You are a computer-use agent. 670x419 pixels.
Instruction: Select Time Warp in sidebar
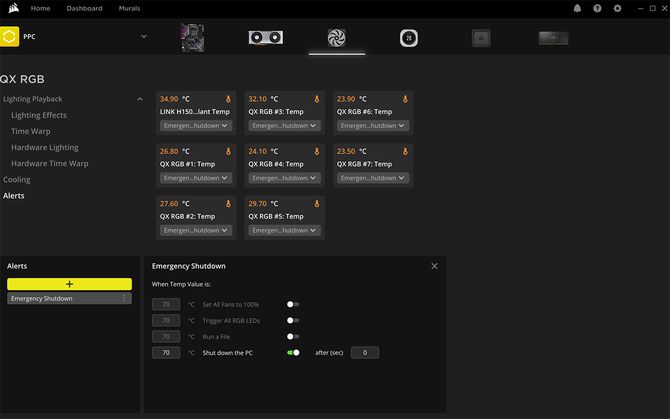(31, 131)
